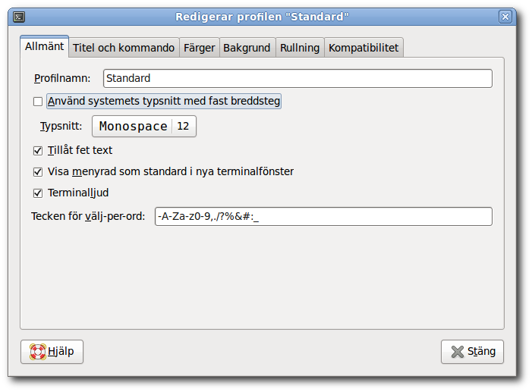
Task: Open the Färger tab
Action: point(200,48)
